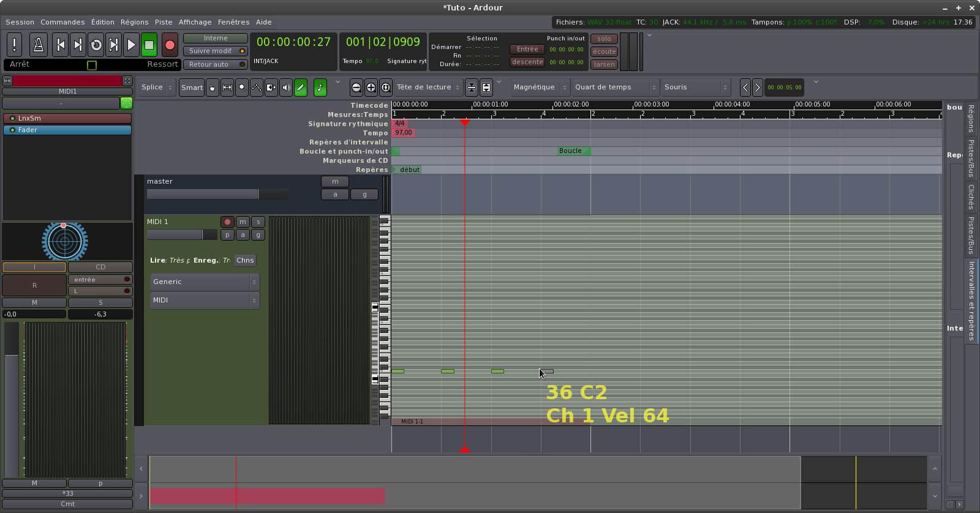Open the Generic instrument dropdown
The image size is (980, 513).
205,282
